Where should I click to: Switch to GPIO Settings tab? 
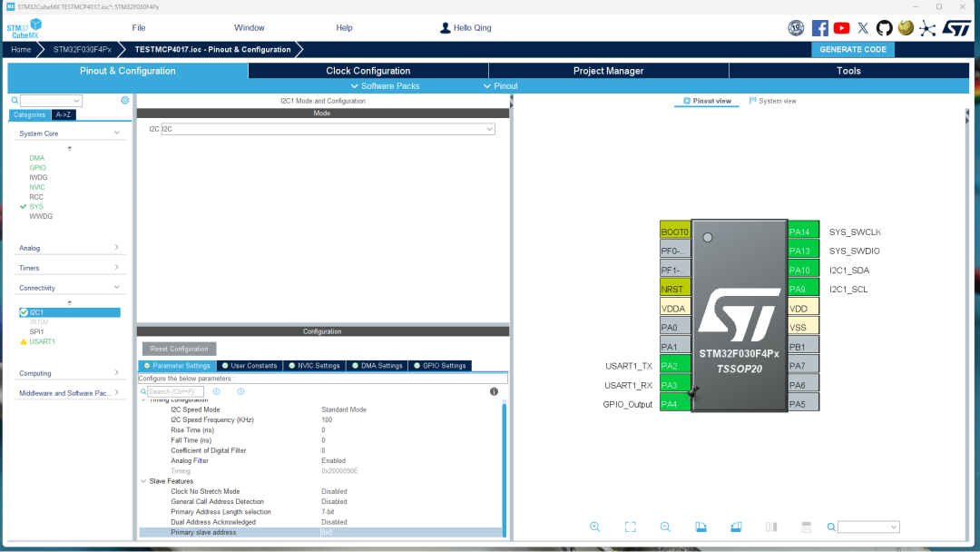pos(440,366)
